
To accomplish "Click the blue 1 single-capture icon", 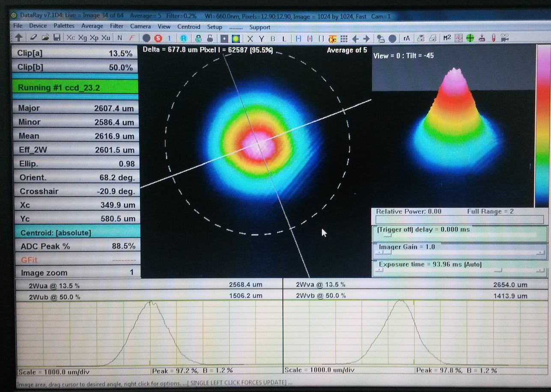I will [169, 38].
